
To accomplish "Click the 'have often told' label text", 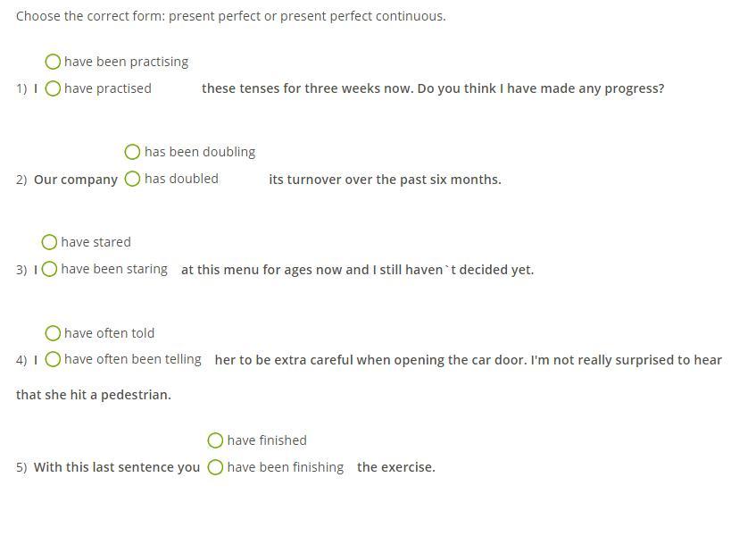I will 110,333.
